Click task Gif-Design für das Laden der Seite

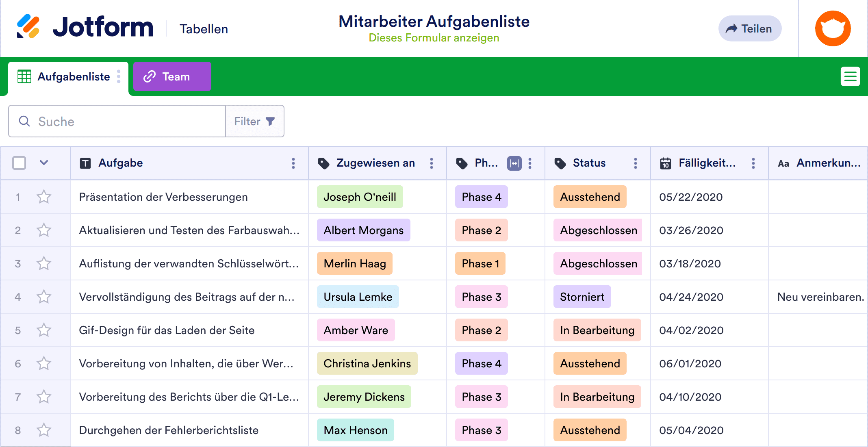click(x=167, y=330)
